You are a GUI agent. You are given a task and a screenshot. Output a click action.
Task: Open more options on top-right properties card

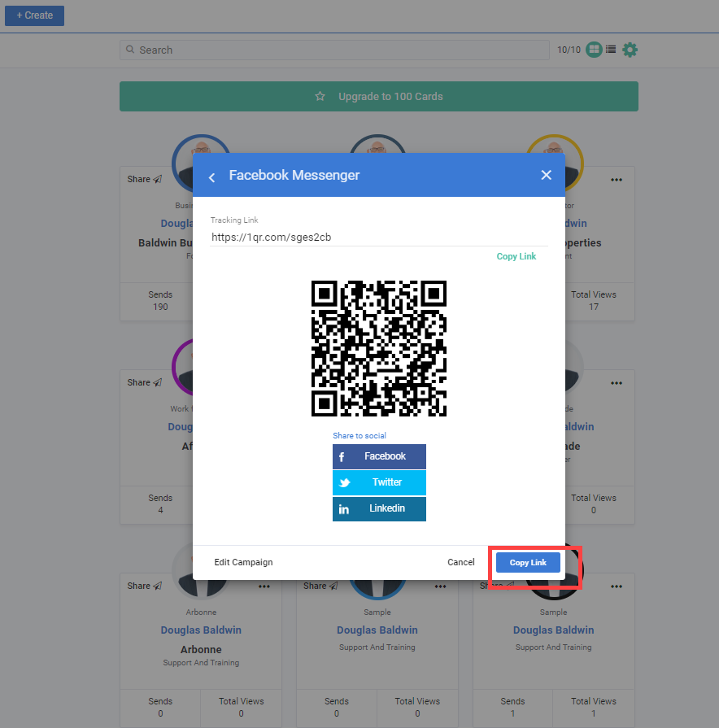[x=617, y=180]
